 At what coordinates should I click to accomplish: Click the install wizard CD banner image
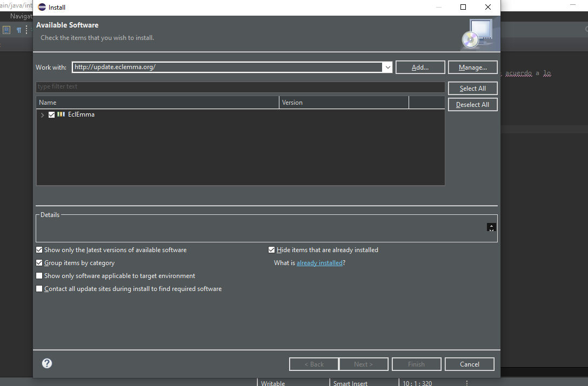(x=477, y=33)
